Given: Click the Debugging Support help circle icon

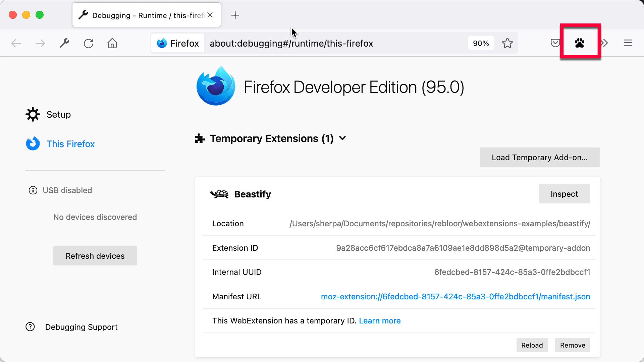Looking at the screenshot, I should [30, 327].
